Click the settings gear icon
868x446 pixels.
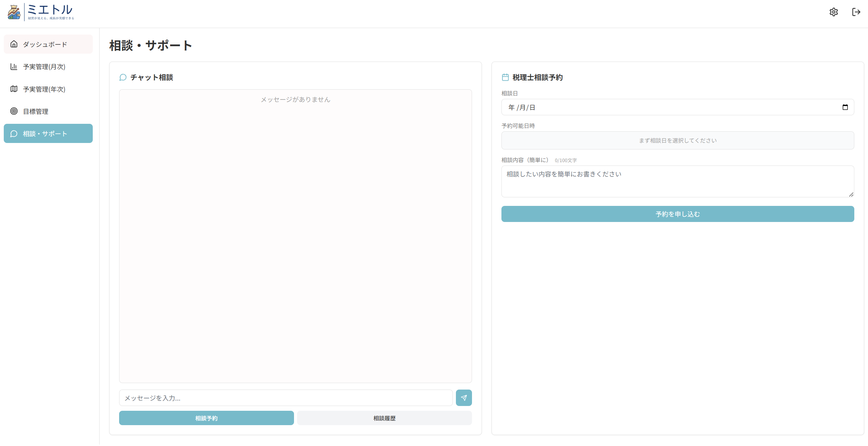click(x=833, y=12)
